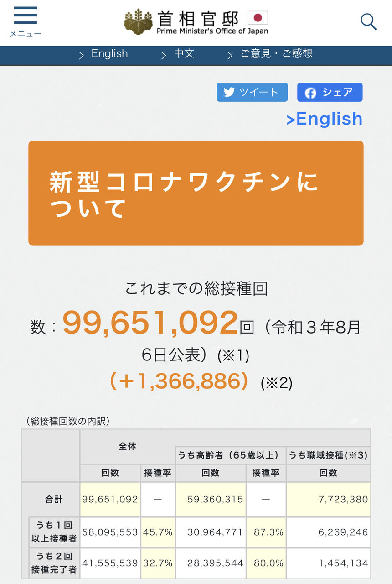
Task: Click the うち高齢者（65歳以上） table header
Action: (231, 455)
